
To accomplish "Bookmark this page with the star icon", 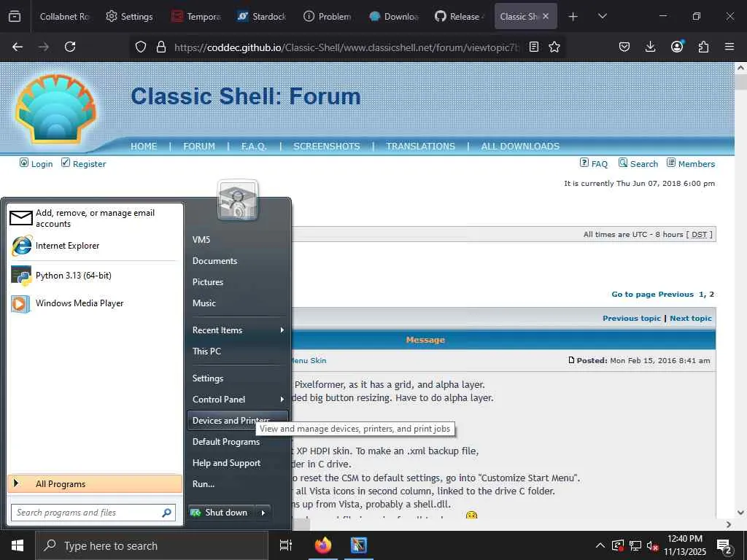I will click(x=554, y=47).
